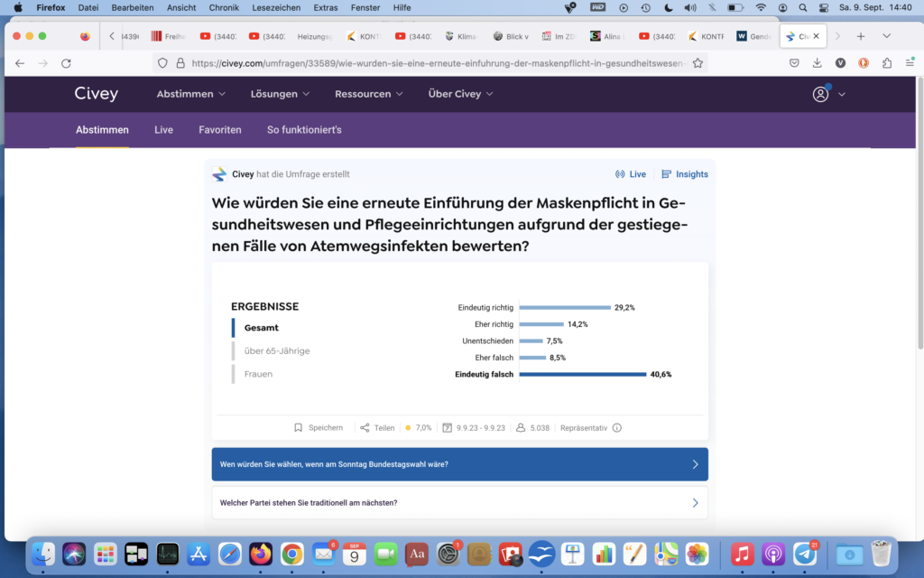Image resolution: width=924 pixels, height=578 pixels.
Task: Click the Speichern bookmark icon
Action: tap(299, 428)
